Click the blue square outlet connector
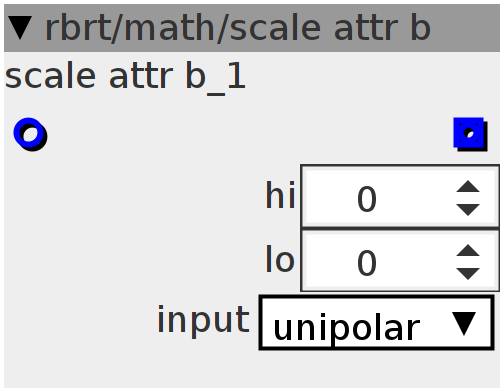 click(470, 134)
